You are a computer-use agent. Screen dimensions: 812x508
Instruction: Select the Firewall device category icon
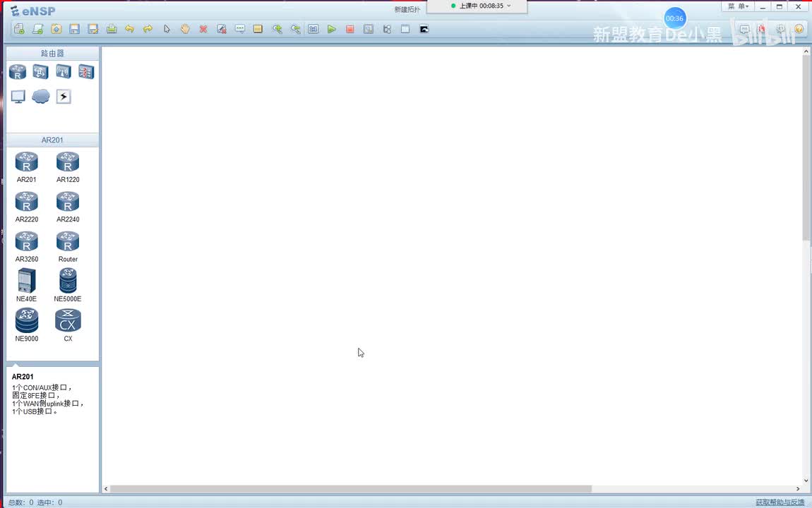pyautogui.click(x=86, y=72)
